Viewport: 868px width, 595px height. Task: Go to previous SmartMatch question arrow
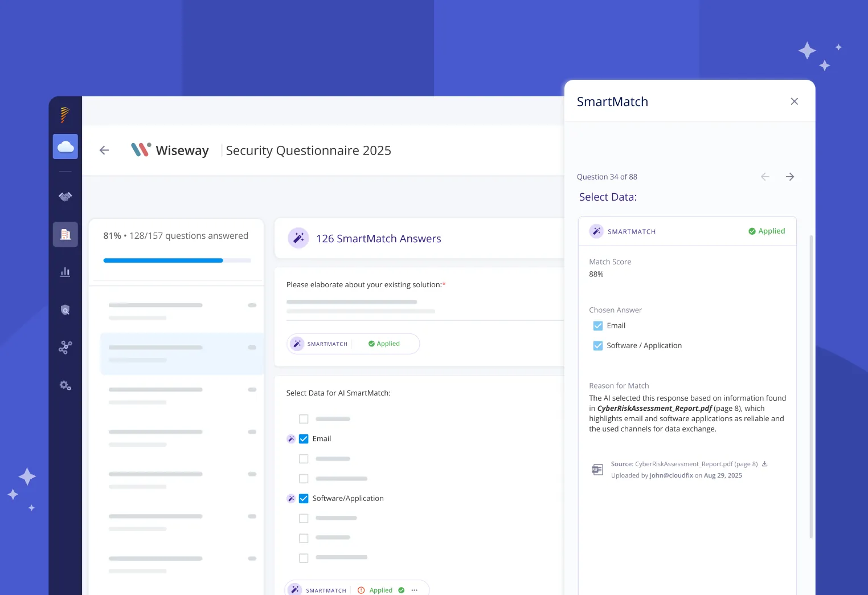(x=765, y=177)
